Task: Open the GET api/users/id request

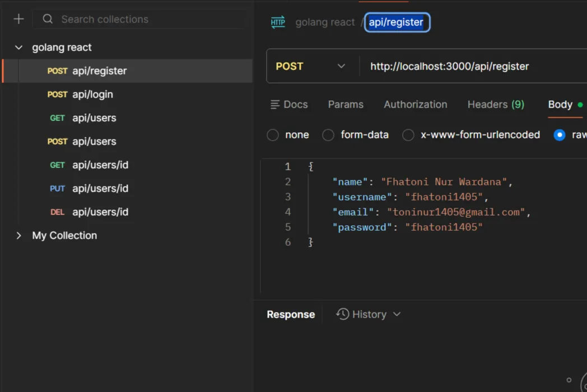Action: coord(127,165)
